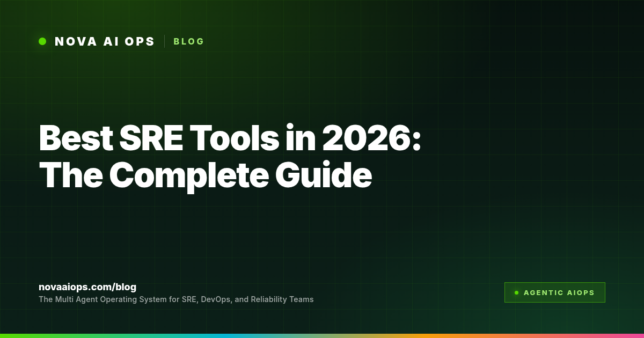Click the AGENTIC AIOPS badge
This screenshot has width=644, height=338.
(554, 292)
